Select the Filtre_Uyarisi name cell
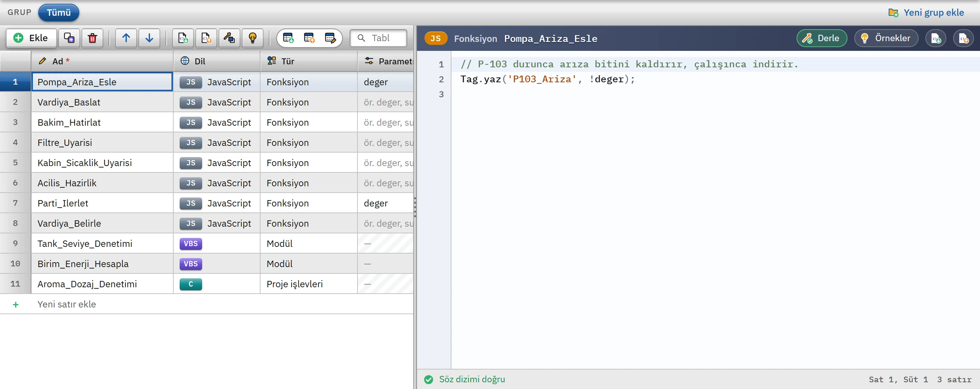The image size is (980, 389). point(102,143)
